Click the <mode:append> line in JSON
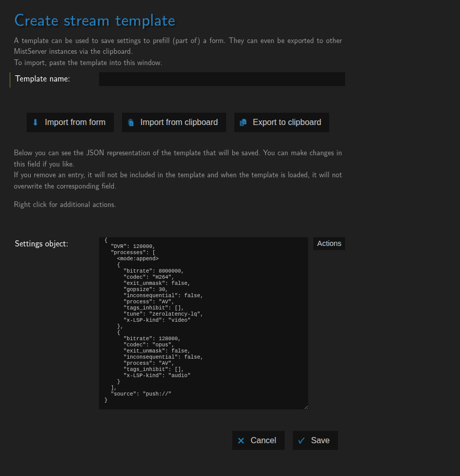Viewport: 460px width, 476px height. [x=138, y=259]
